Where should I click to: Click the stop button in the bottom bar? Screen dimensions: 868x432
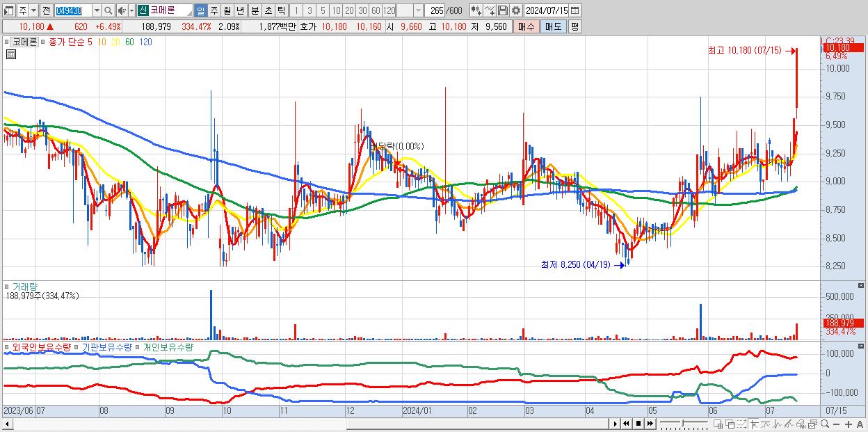pyautogui.click(x=638, y=424)
